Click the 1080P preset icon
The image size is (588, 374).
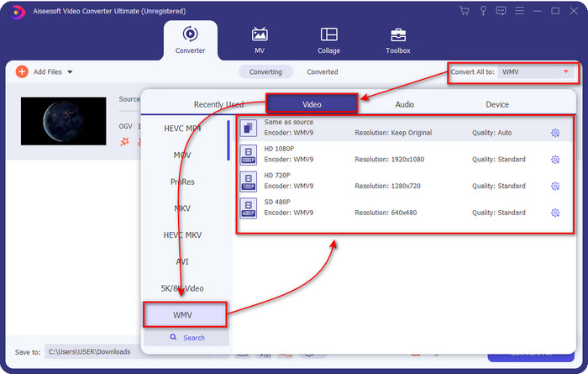tap(249, 155)
